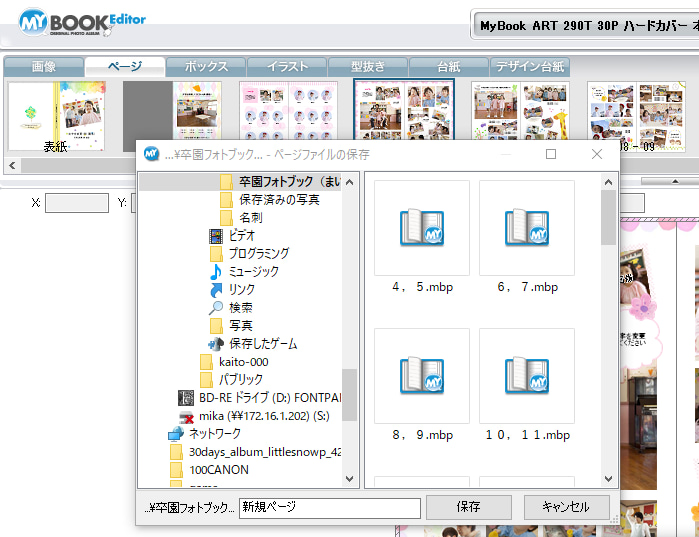Select プログラミング in tree
Screen dimensions: 699x537
[x=259, y=254]
